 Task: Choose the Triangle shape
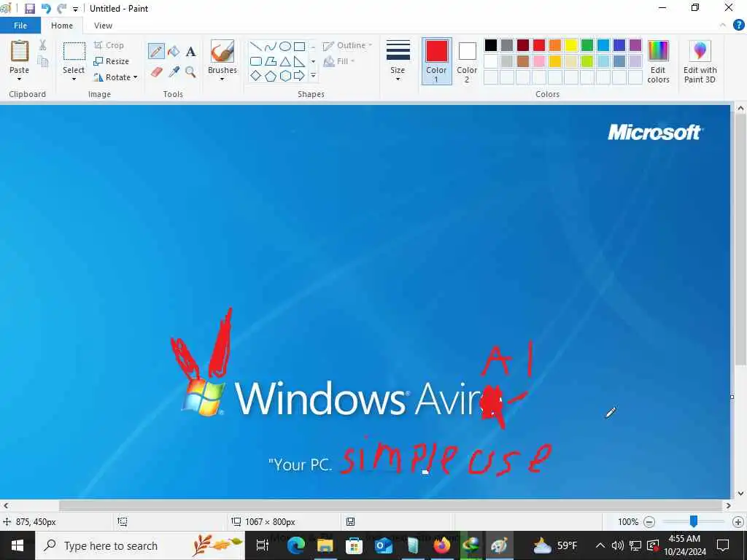pos(285,61)
